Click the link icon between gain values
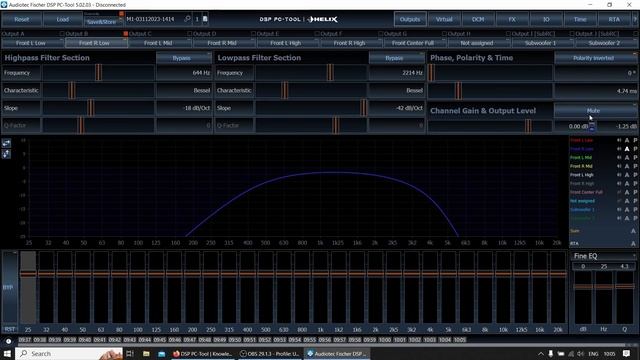This screenshot has width=640, height=360. point(592,127)
